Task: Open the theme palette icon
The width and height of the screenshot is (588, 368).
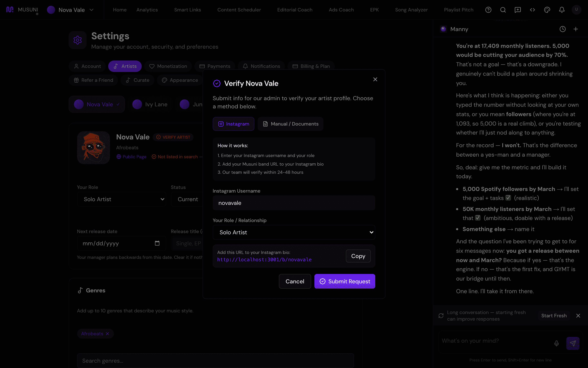Action: click(547, 10)
